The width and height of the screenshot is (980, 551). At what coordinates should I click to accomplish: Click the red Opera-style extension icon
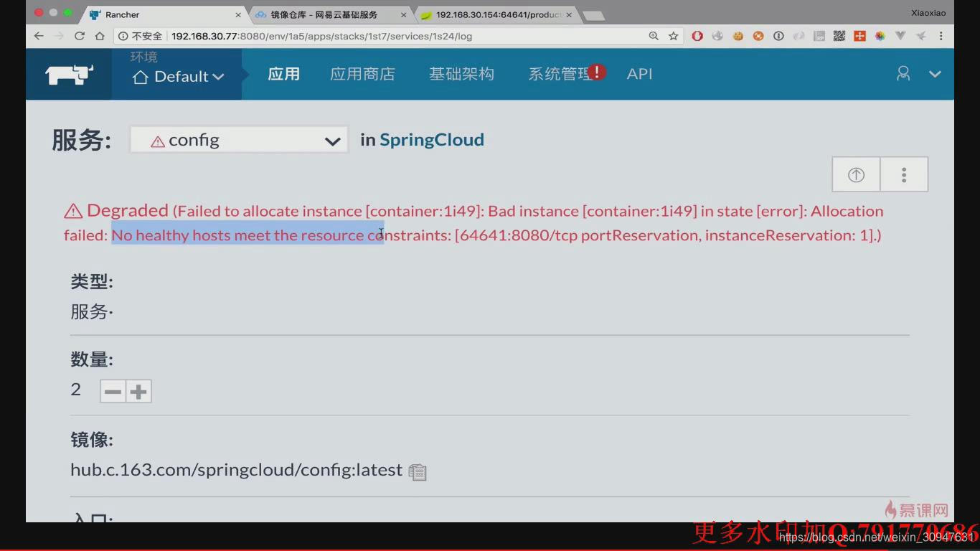click(x=697, y=36)
